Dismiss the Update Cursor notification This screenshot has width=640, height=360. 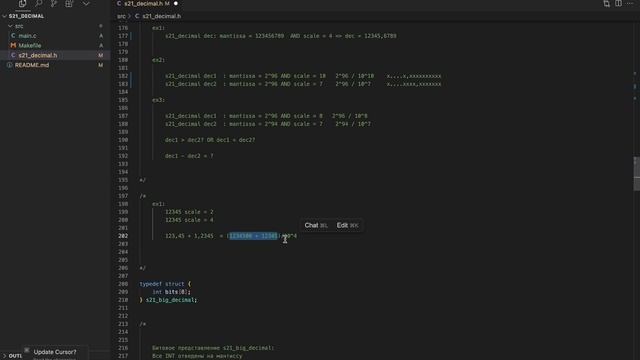27,350
